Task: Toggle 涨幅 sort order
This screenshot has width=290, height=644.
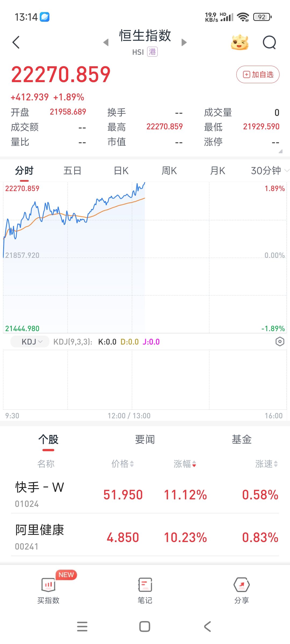Action: 185,464
